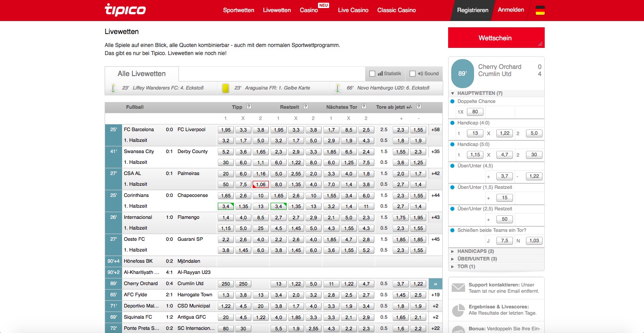Pick odds 1,95 for FC Barcelona Tipp 1
This screenshot has width=644, height=333.
pos(226,130)
